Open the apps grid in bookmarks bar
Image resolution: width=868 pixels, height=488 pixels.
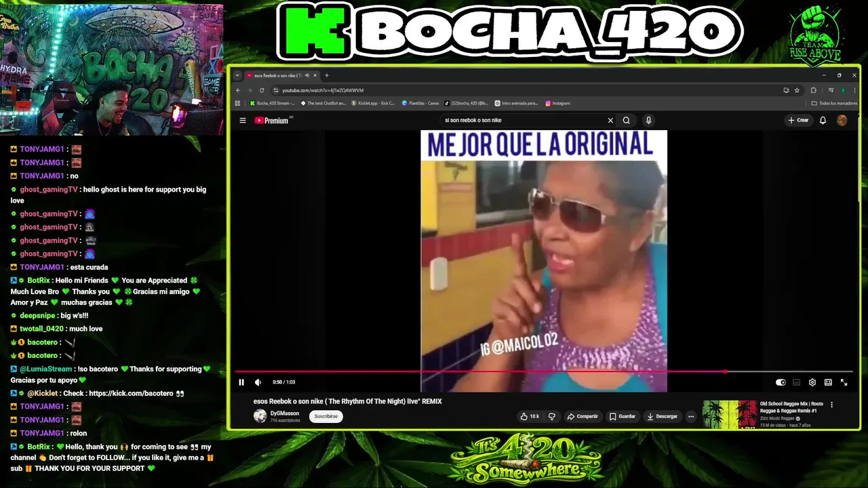[237, 104]
